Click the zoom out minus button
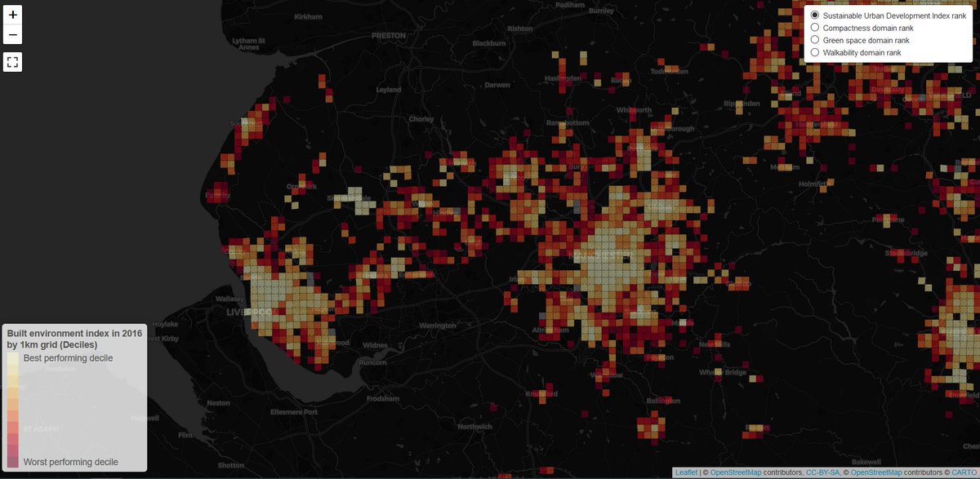Image resolution: width=980 pixels, height=479 pixels. click(x=12, y=35)
